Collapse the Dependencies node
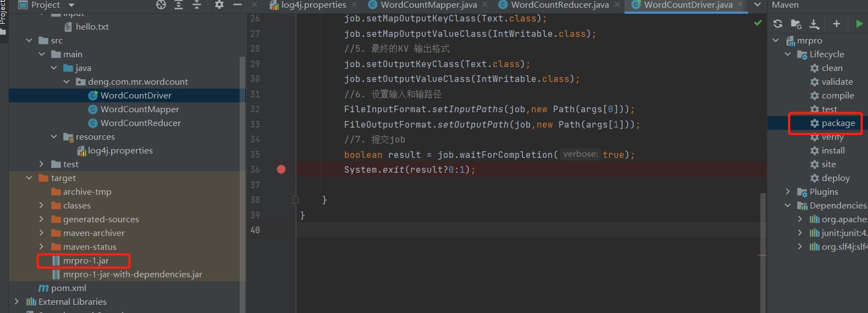Image resolution: width=868 pixels, height=313 pixels. [x=788, y=206]
